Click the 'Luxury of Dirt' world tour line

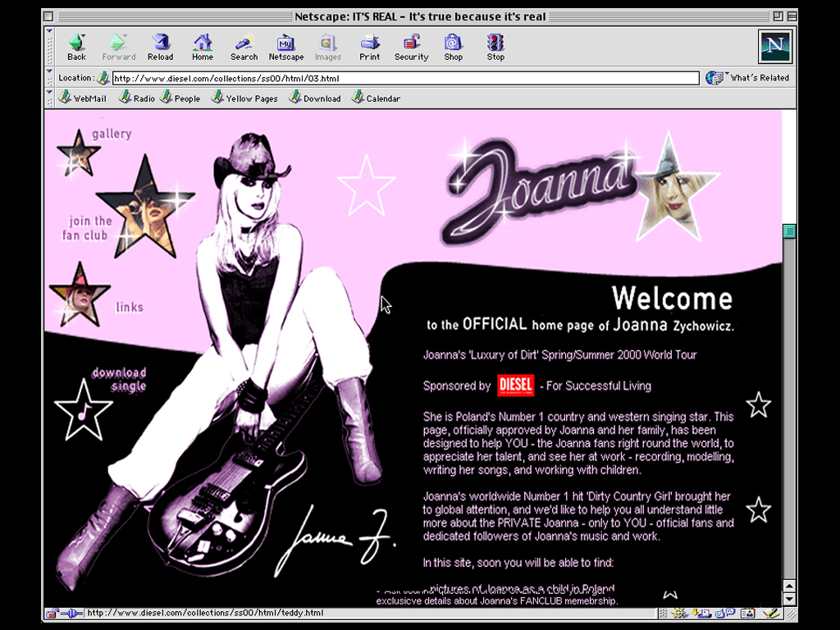pos(559,354)
